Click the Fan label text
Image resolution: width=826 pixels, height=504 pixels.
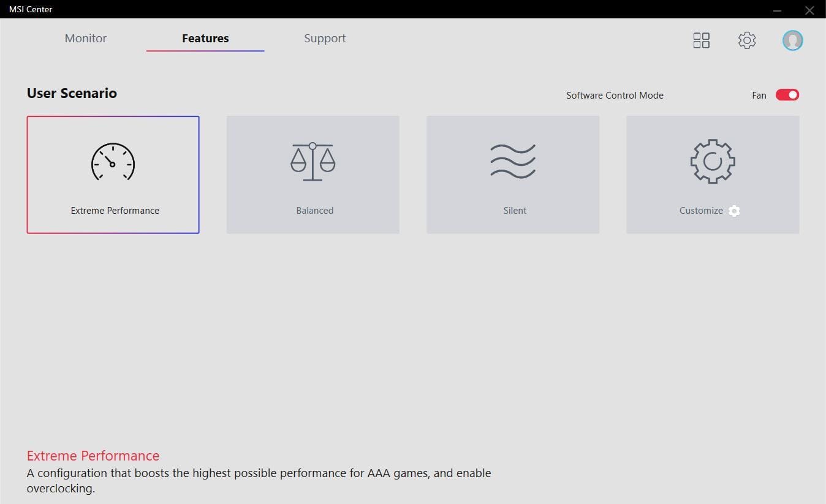coord(759,95)
